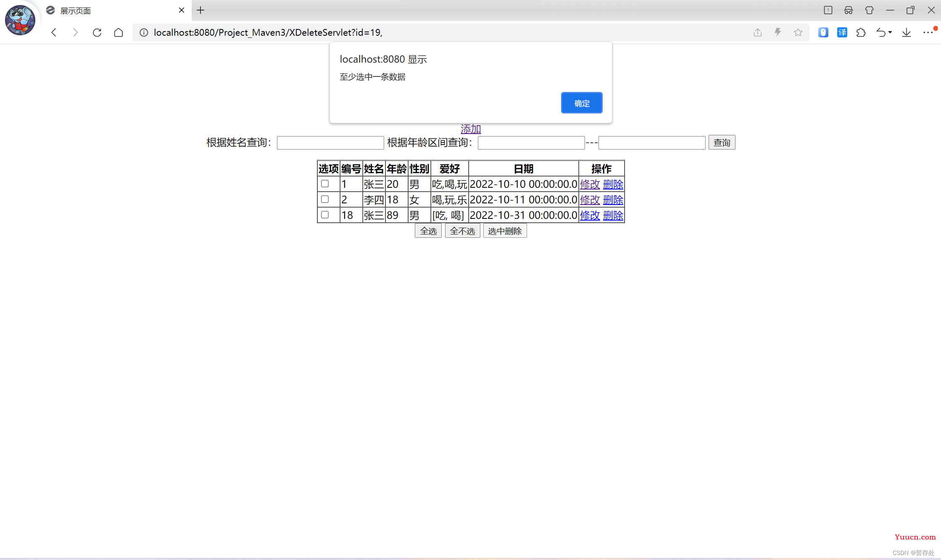Click the 全不选 button
The height and width of the screenshot is (560, 941).
point(462,231)
